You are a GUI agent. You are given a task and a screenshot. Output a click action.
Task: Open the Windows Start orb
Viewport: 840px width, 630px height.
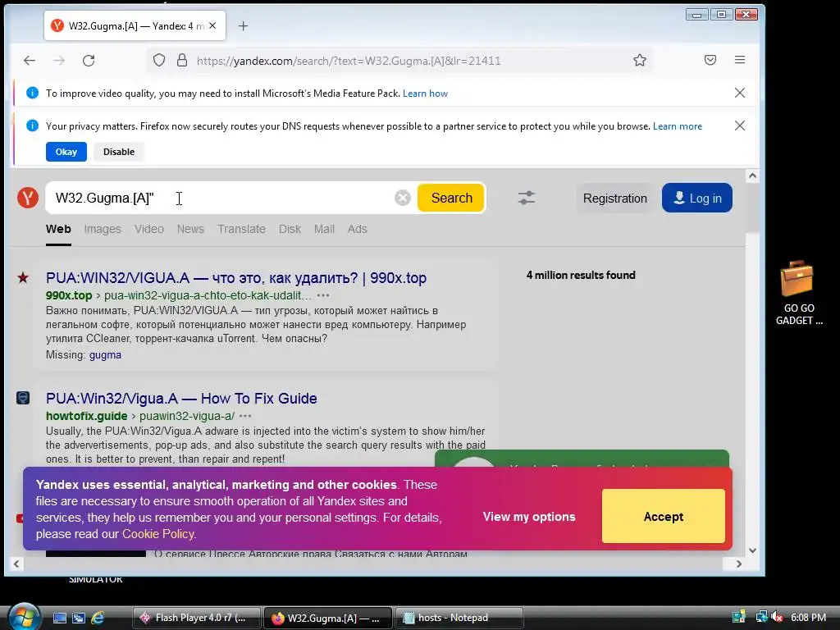click(x=25, y=617)
